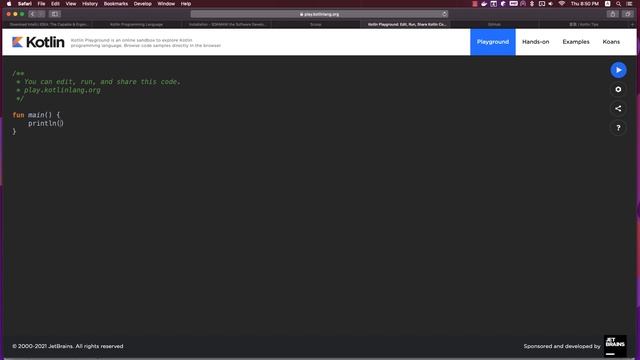640x360 pixels.
Task: Open the Safari menu
Action: 24,4
